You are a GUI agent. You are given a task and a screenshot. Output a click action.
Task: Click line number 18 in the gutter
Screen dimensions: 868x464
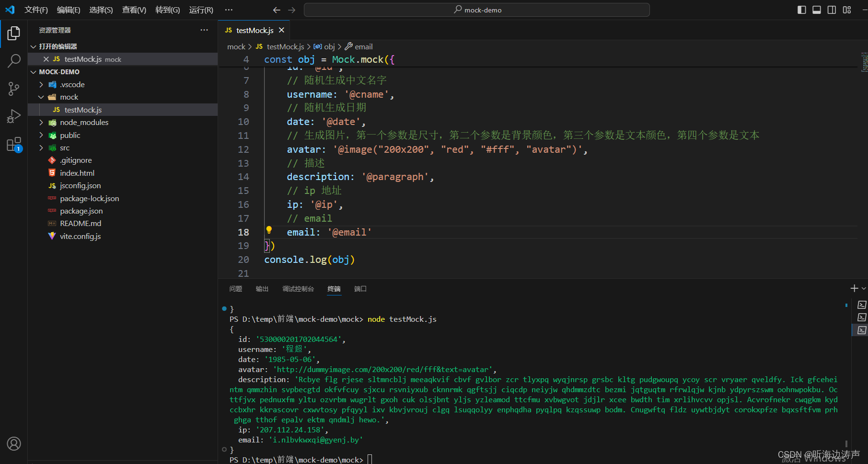(x=243, y=232)
